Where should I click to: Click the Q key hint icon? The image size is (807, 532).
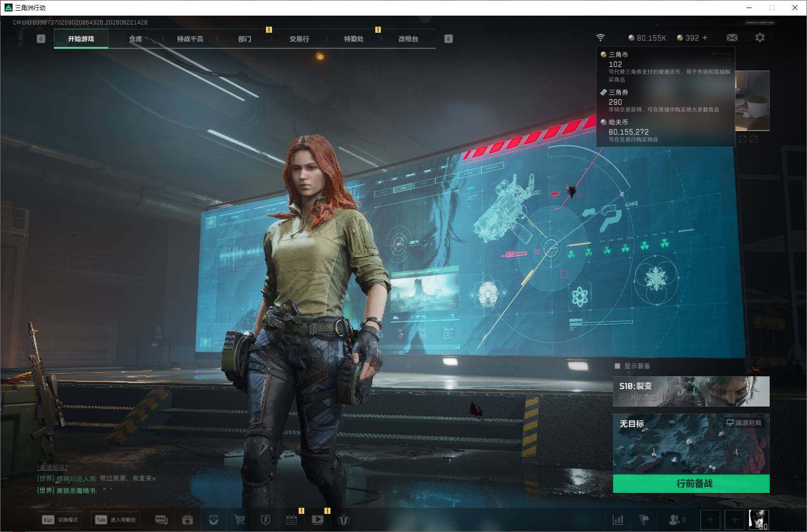(41, 39)
